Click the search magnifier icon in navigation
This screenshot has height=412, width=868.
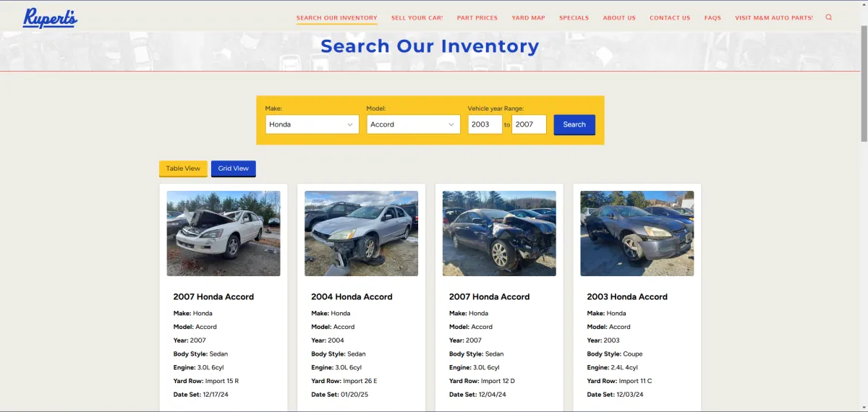pos(829,17)
